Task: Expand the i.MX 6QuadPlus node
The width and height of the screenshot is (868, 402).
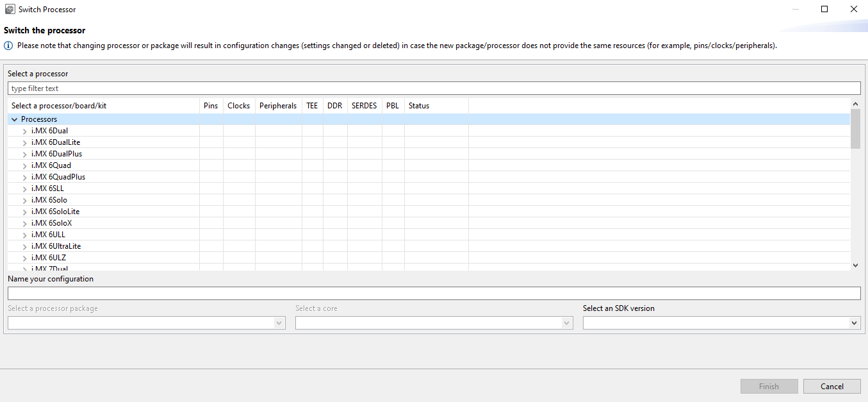Action: 24,177
